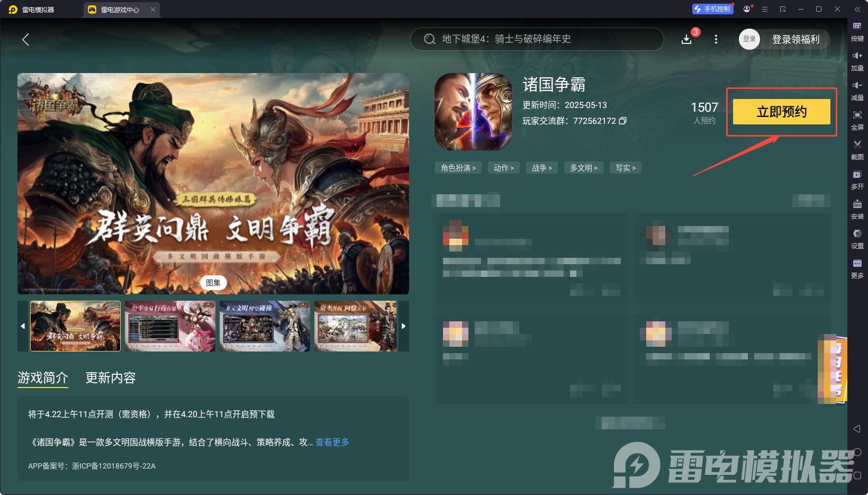Show next thumbnails with the right arrow
868x495 pixels.
pyautogui.click(x=404, y=326)
